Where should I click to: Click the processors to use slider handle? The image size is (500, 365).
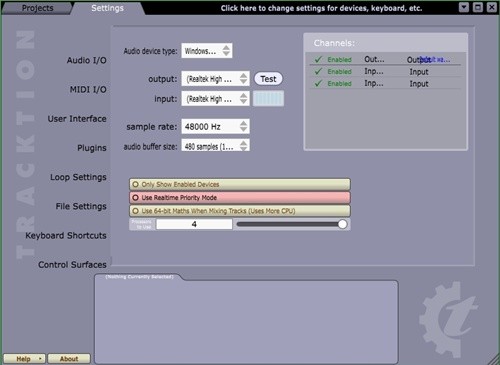point(342,224)
